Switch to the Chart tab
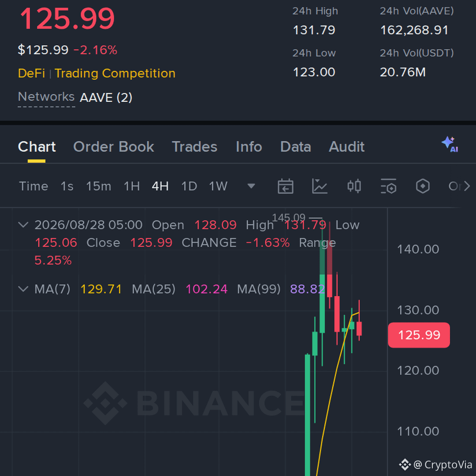476x476 pixels. coord(37,147)
